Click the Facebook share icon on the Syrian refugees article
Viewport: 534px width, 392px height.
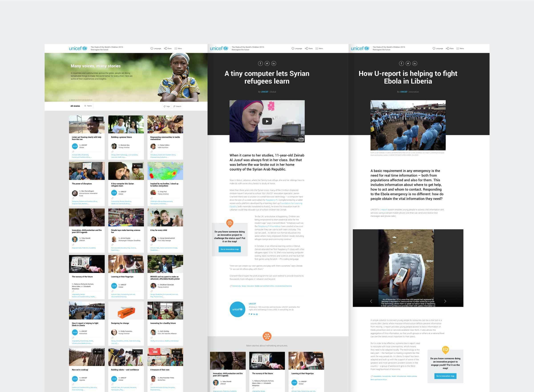261,63
